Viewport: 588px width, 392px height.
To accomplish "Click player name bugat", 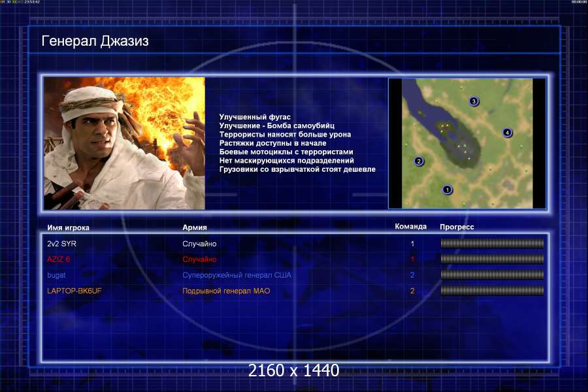I will (x=56, y=275).
